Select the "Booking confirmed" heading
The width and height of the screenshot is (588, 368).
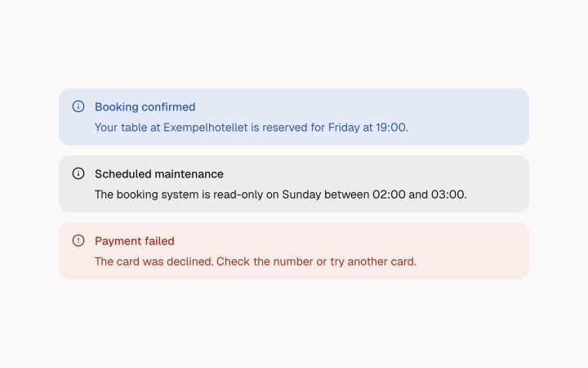(x=145, y=107)
